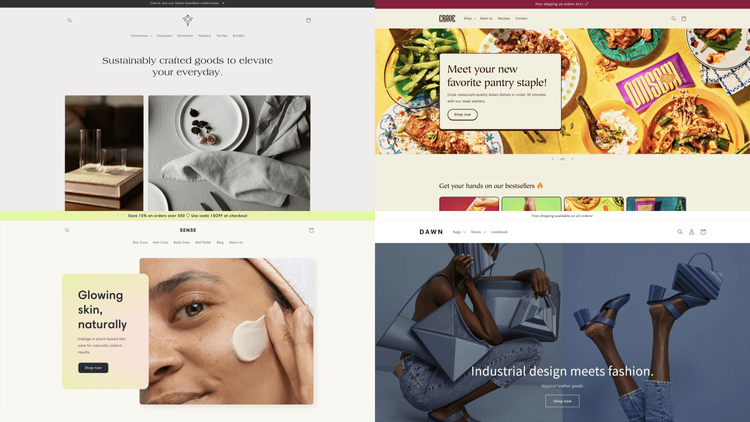Open search on the Dawn store header
The height and width of the screenshot is (422, 750).
coord(680,232)
